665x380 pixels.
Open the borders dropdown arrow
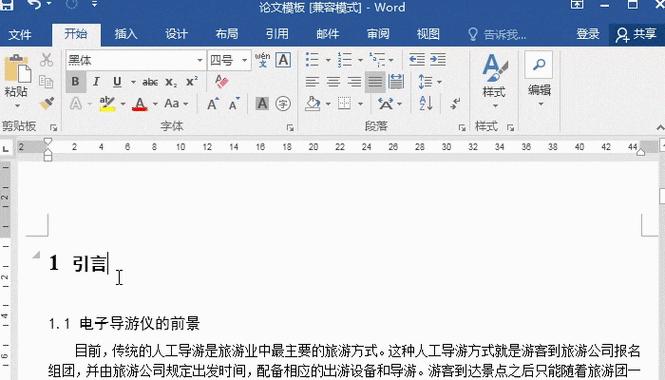360,103
